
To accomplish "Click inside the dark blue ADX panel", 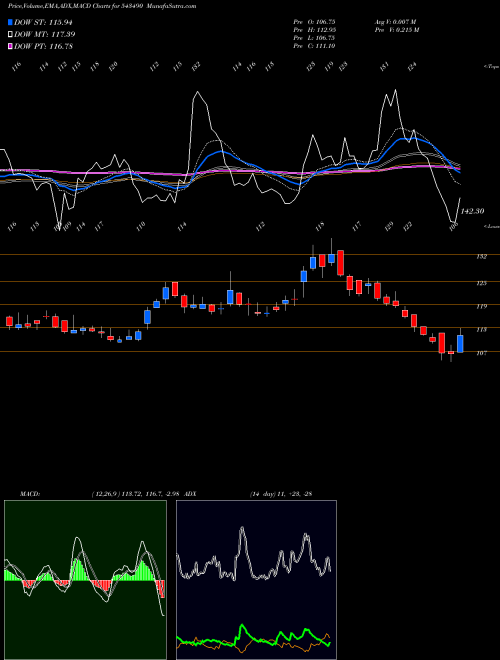I will click(x=256, y=580).
